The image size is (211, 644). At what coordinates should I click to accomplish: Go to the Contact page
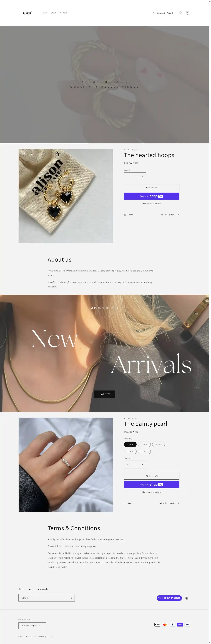tap(64, 13)
